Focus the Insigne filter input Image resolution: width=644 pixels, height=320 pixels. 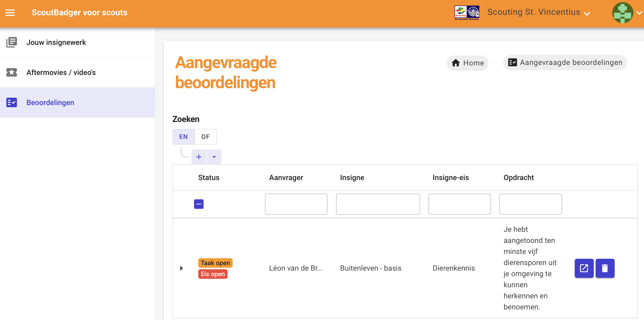click(378, 204)
